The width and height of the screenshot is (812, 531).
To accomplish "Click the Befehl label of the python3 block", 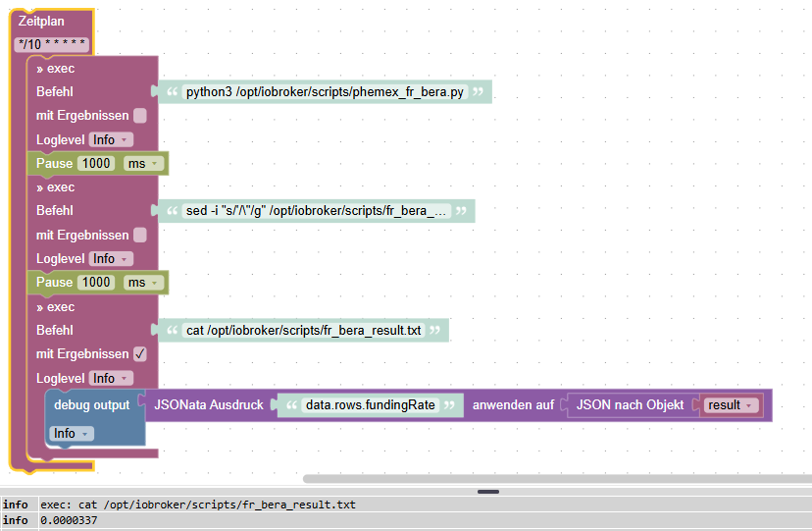I will [54, 91].
